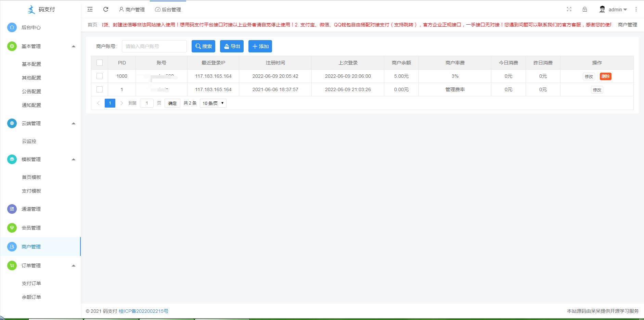The height and width of the screenshot is (320, 644).
Task: Check the select-all header checkbox
Action: pyautogui.click(x=100, y=63)
